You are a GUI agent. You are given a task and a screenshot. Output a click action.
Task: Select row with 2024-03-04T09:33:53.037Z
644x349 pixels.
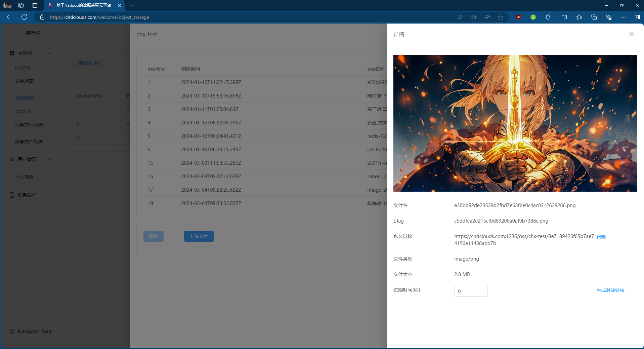(265, 203)
